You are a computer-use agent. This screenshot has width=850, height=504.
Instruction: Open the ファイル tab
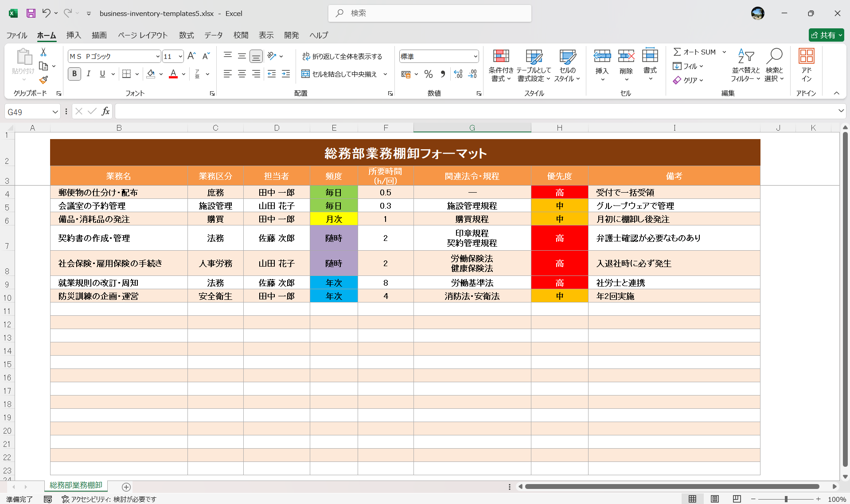[x=17, y=35]
